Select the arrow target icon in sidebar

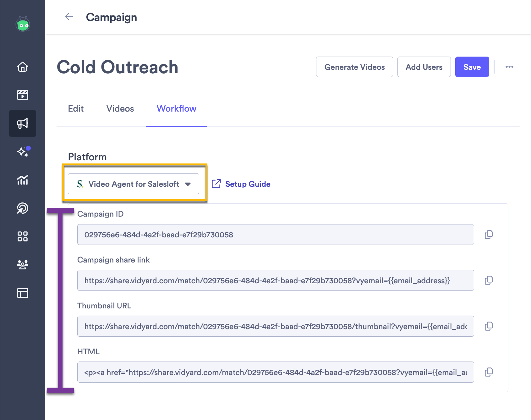point(22,208)
